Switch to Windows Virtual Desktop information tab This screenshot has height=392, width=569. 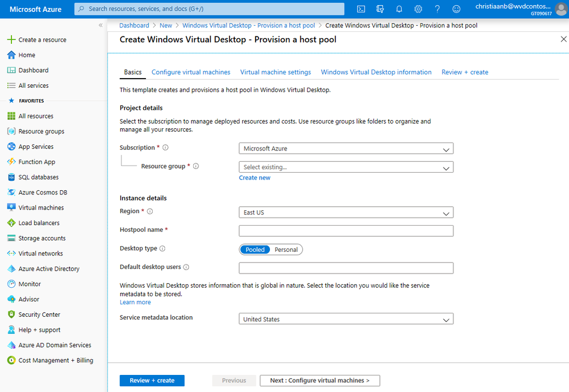click(x=376, y=72)
